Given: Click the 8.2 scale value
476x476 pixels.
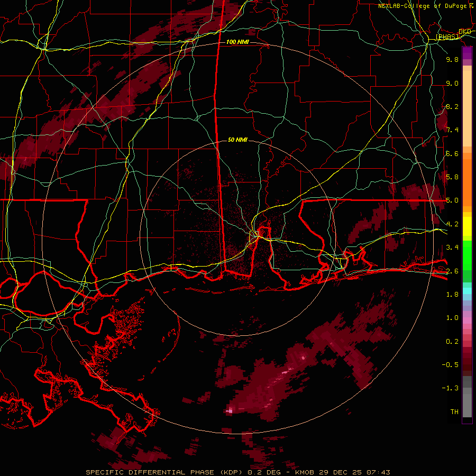Looking at the screenshot, I should coord(452,106).
